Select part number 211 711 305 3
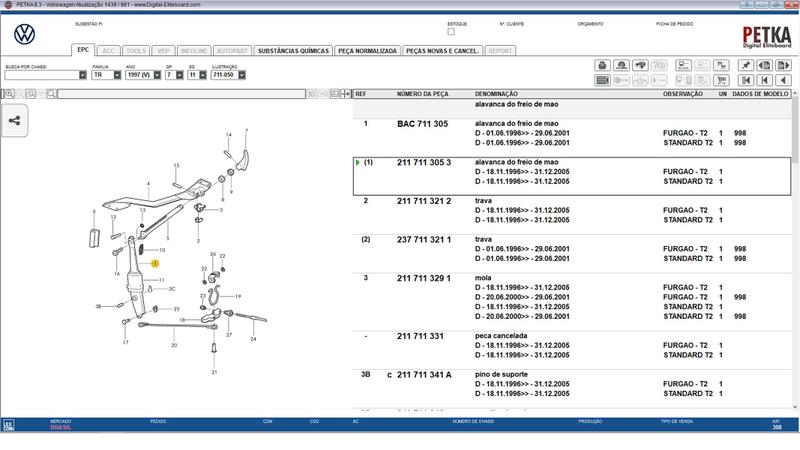800x450 pixels. coord(424,162)
